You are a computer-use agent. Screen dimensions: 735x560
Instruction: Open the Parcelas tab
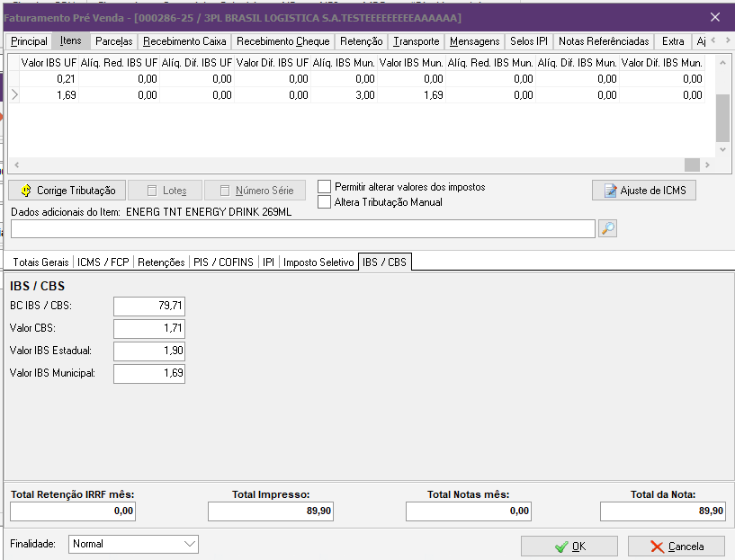tap(114, 41)
